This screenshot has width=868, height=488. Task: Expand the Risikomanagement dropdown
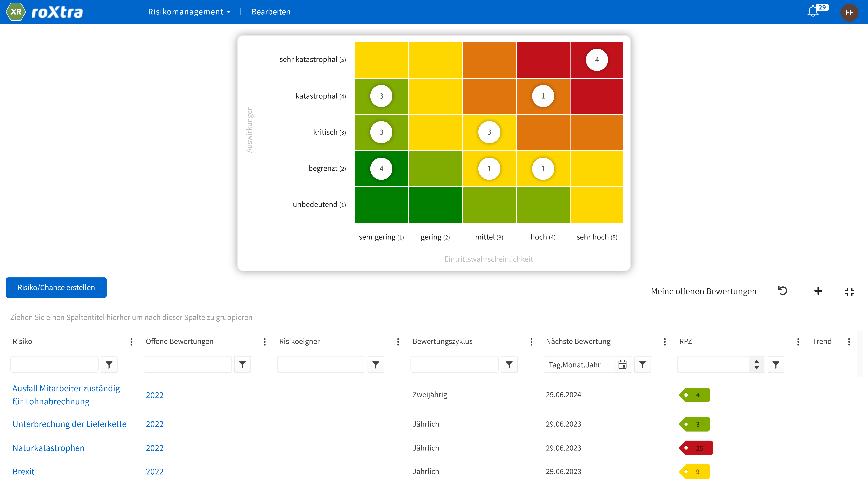(x=189, y=12)
